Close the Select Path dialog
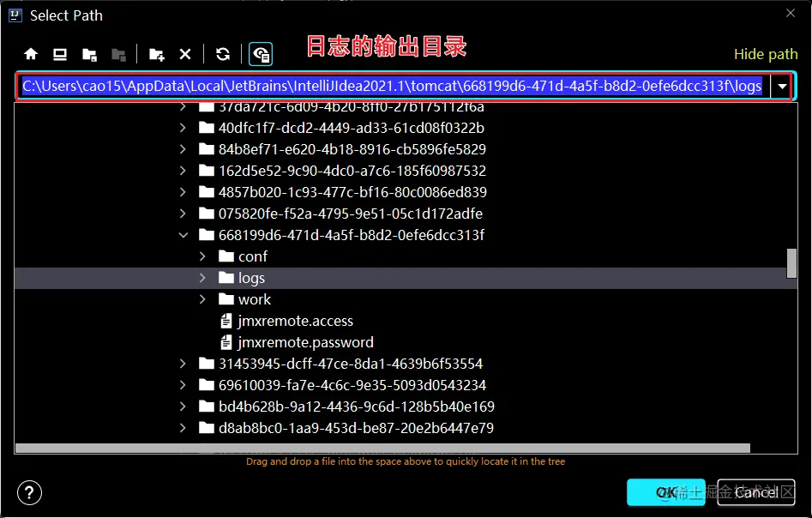The width and height of the screenshot is (812, 518). pyautogui.click(x=791, y=14)
